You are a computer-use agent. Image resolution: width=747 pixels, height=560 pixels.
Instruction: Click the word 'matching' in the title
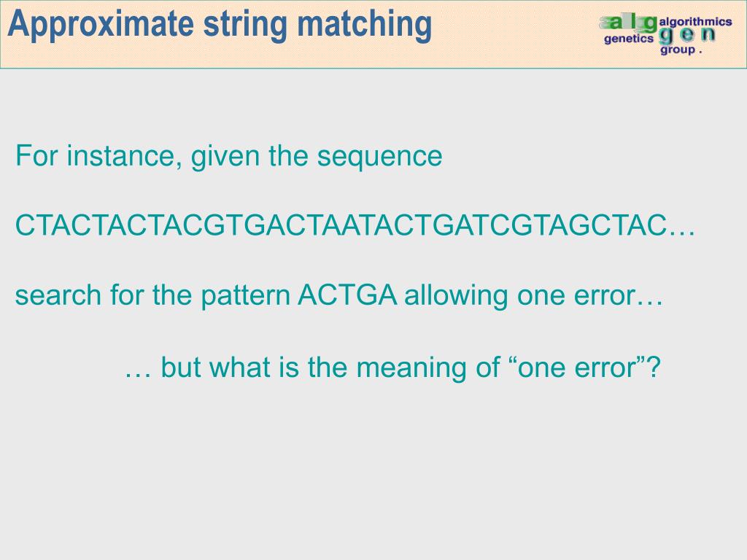tap(365, 24)
